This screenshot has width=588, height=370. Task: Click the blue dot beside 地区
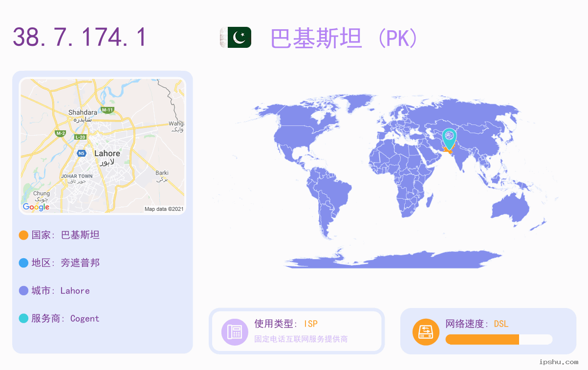(23, 263)
